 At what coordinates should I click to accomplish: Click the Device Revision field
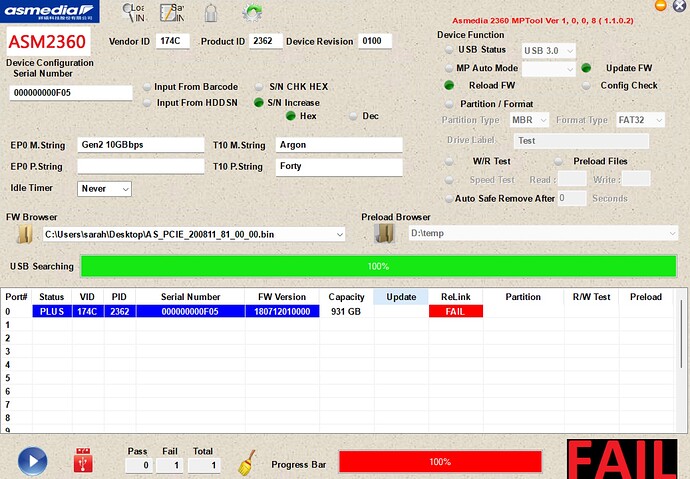375,41
